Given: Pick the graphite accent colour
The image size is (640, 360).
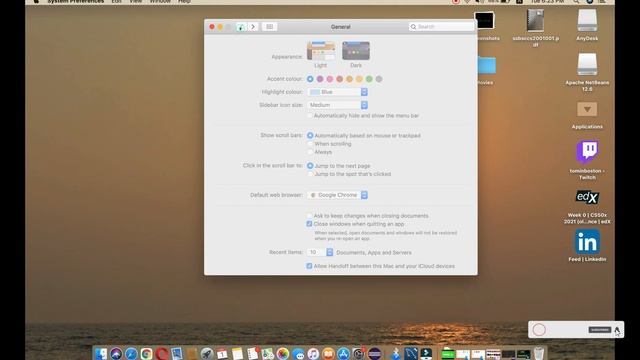Looking at the screenshot, I should tap(379, 79).
